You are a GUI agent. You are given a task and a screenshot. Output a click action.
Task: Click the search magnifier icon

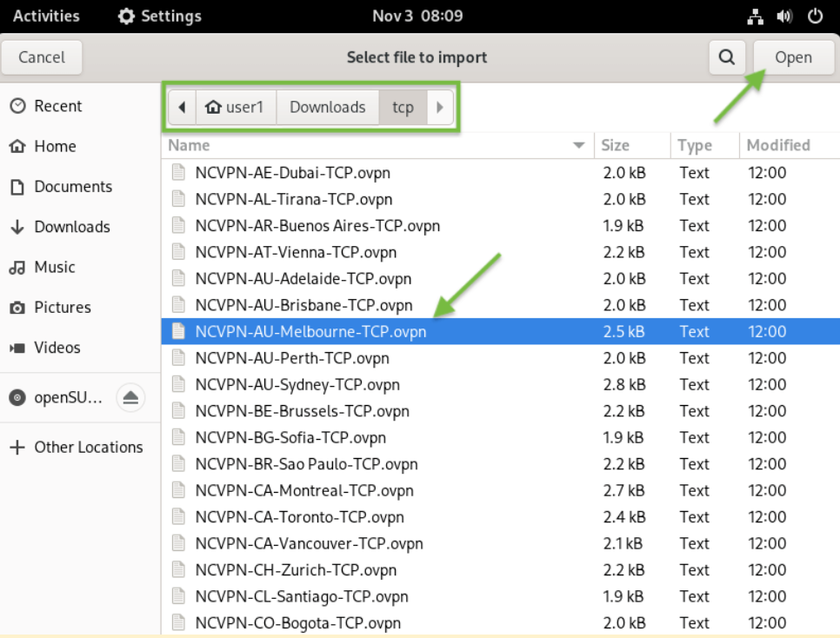tap(726, 56)
